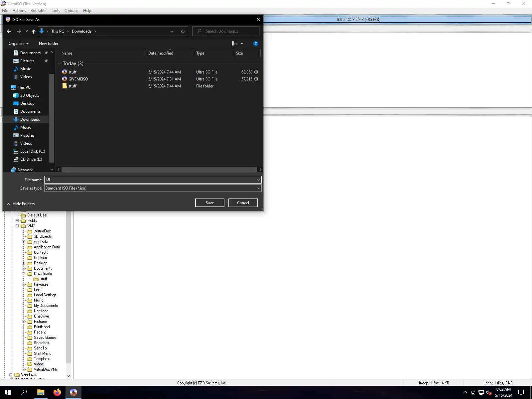Open the Bootable menu
The image size is (532, 399).
coord(38,11)
